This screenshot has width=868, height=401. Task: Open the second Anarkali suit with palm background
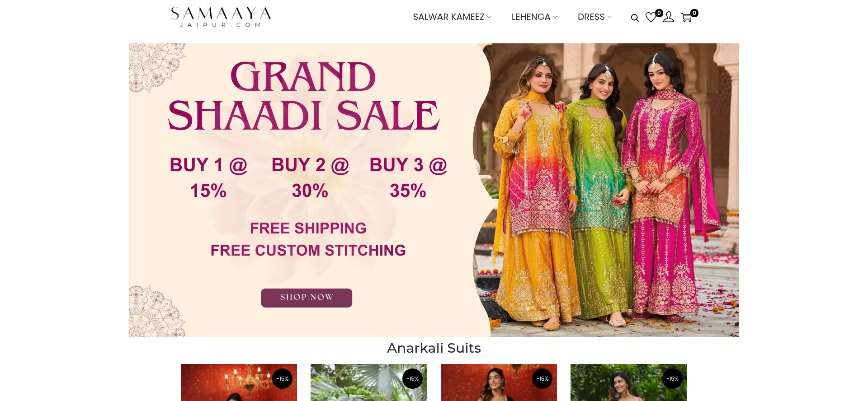(x=369, y=382)
